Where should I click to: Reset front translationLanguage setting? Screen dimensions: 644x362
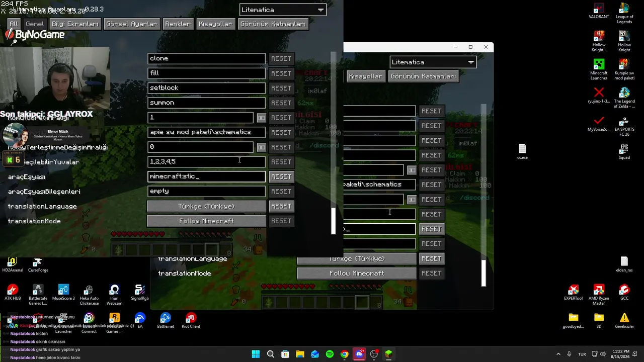coord(281,207)
